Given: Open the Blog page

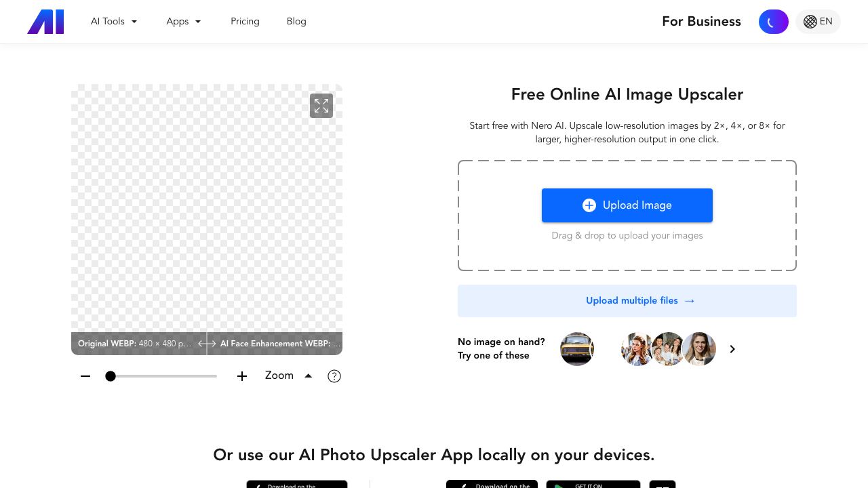Looking at the screenshot, I should pos(296,22).
